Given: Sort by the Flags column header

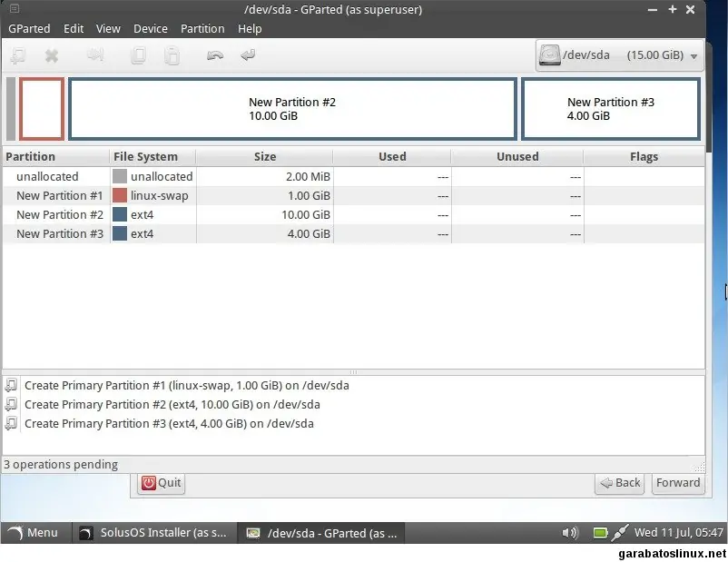Looking at the screenshot, I should tap(644, 157).
